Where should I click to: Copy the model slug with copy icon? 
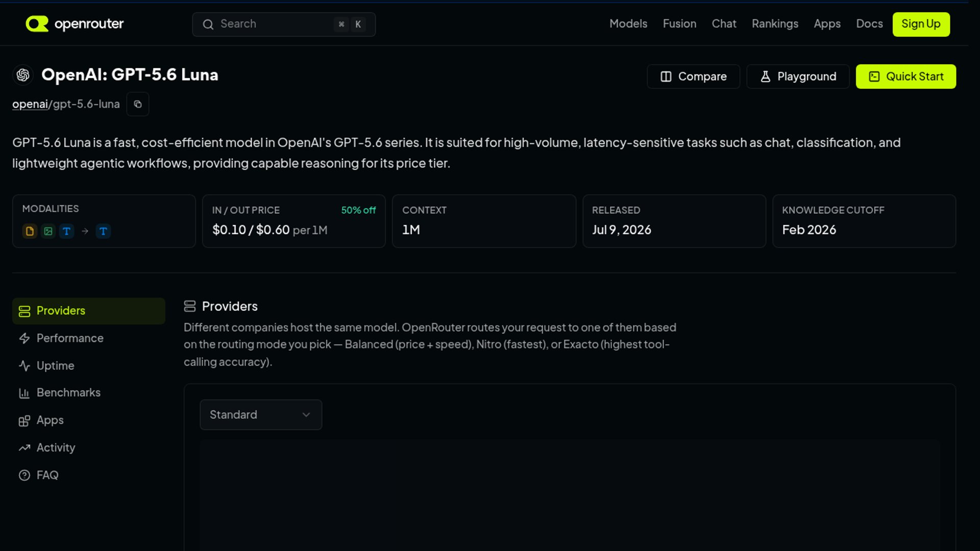tap(138, 104)
